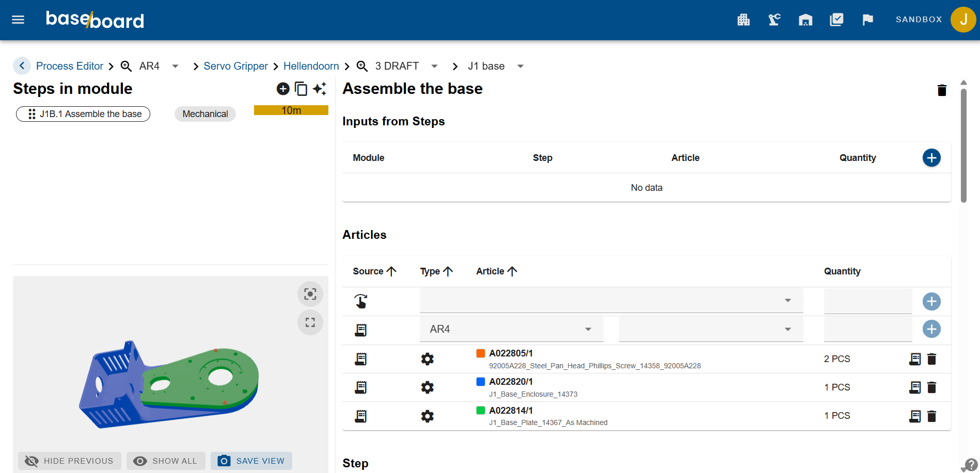
Task: Click the manual article quantity field
Action: pyautogui.click(x=868, y=301)
